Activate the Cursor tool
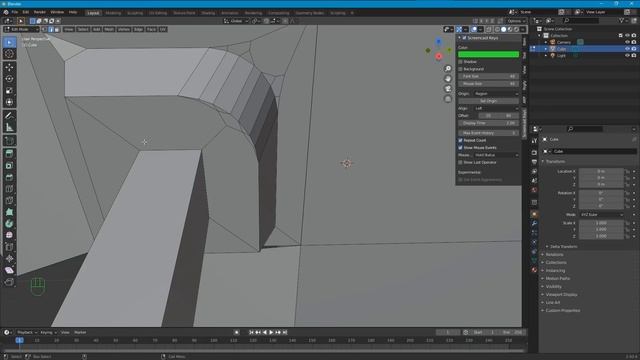Viewport: 640px width, 360px height. [9, 54]
